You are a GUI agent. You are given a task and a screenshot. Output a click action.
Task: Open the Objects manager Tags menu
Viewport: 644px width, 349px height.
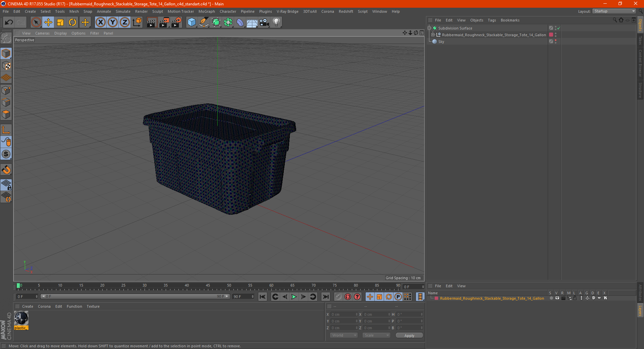pyautogui.click(x=492, y=20)
